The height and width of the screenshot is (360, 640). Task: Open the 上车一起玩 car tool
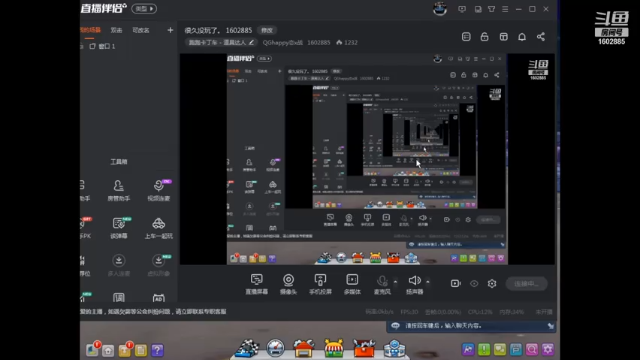[x=158, y=228]
